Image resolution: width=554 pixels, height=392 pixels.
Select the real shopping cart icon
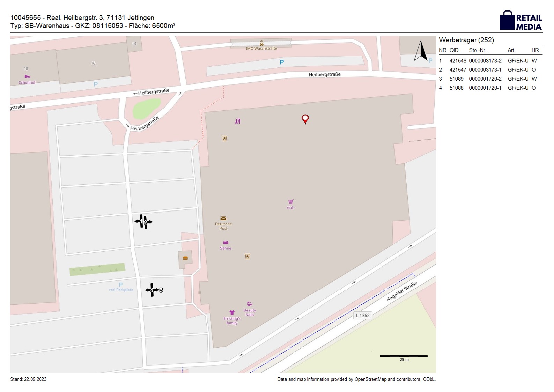[x=291, y=202]
